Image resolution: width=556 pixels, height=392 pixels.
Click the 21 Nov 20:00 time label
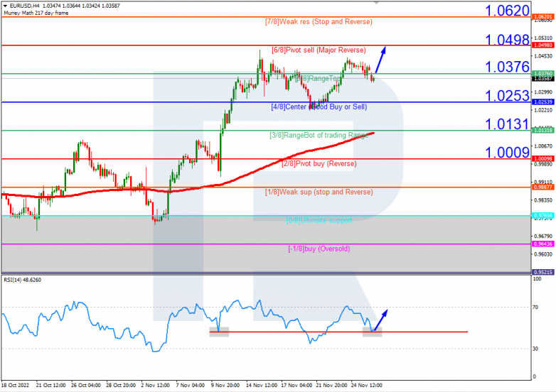tap(332, 386)
